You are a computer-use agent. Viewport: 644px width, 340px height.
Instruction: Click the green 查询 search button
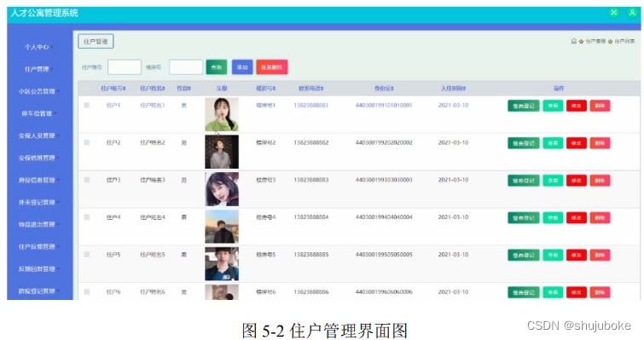coord(217,67)
